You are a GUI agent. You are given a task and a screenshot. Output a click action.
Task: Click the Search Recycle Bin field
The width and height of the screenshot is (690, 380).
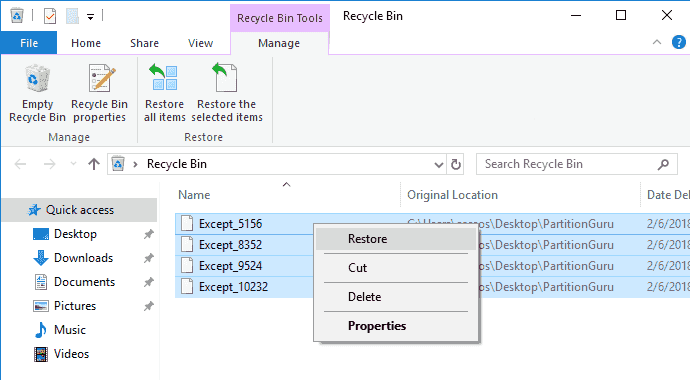[x=576, y=164]
